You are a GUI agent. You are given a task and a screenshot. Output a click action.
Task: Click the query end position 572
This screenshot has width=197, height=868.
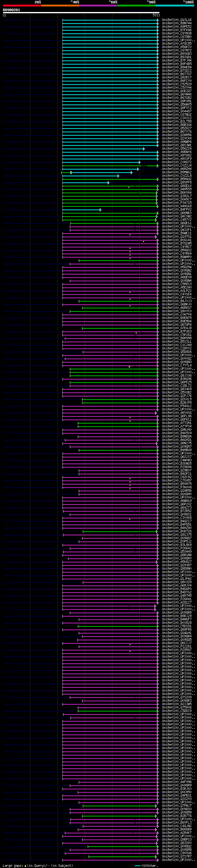(x=155, y=15)
